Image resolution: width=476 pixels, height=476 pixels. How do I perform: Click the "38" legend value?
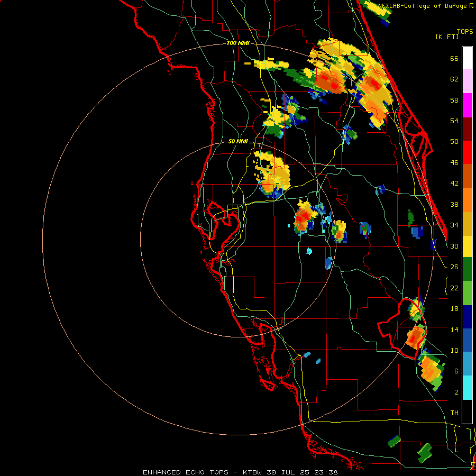[x=454, y=205]
